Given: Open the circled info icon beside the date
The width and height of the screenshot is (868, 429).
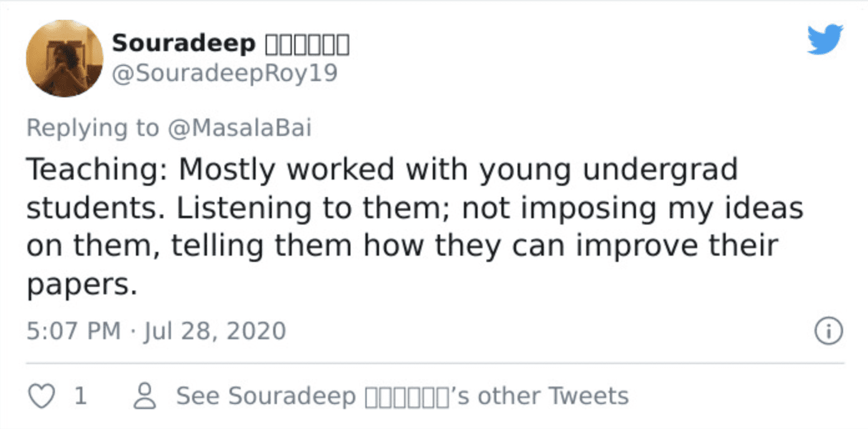Looking at the screenshot, I should 829,330.
